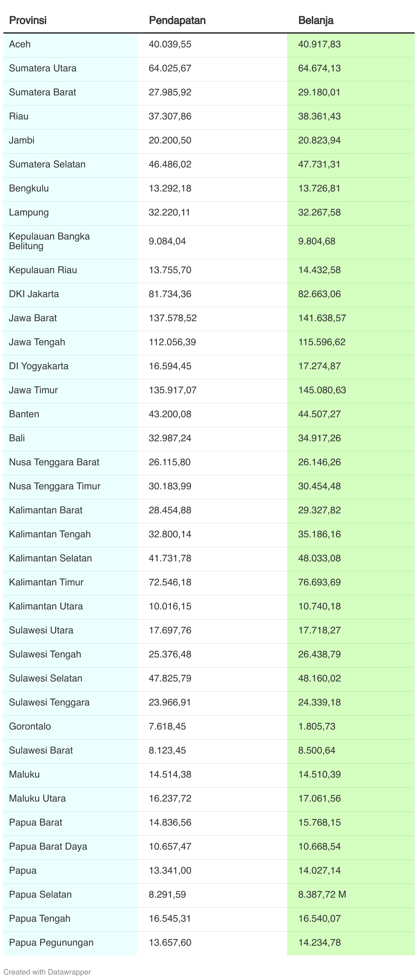418x980 pixels.
Task: Select the Gorontalo Belanja cell 1.805,73
Action: (x=351, y=726)
